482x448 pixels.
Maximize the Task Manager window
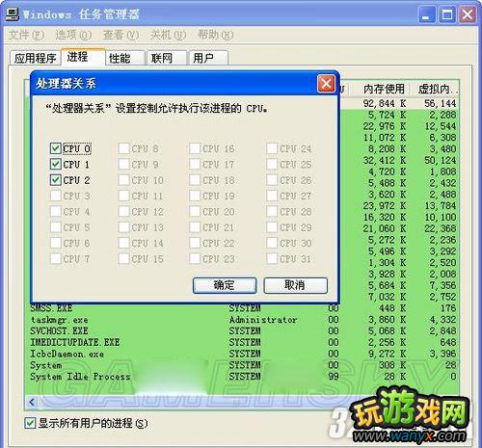(447, 14)
